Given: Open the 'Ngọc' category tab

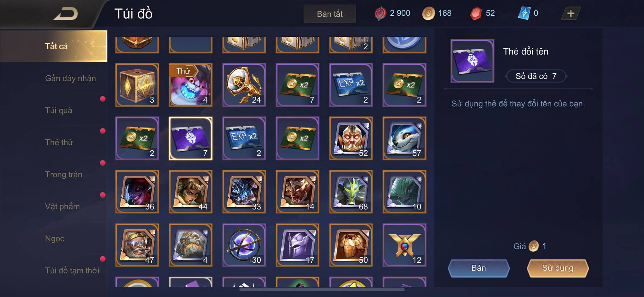Looking at the screenshot, I should click(x=55, y=238).
